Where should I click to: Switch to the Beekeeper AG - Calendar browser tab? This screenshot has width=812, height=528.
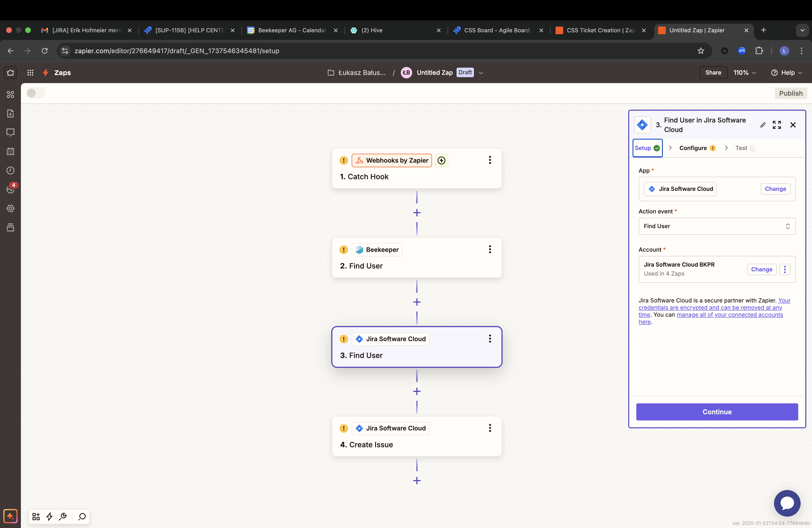pyautogui.click(x=292, y=30)
